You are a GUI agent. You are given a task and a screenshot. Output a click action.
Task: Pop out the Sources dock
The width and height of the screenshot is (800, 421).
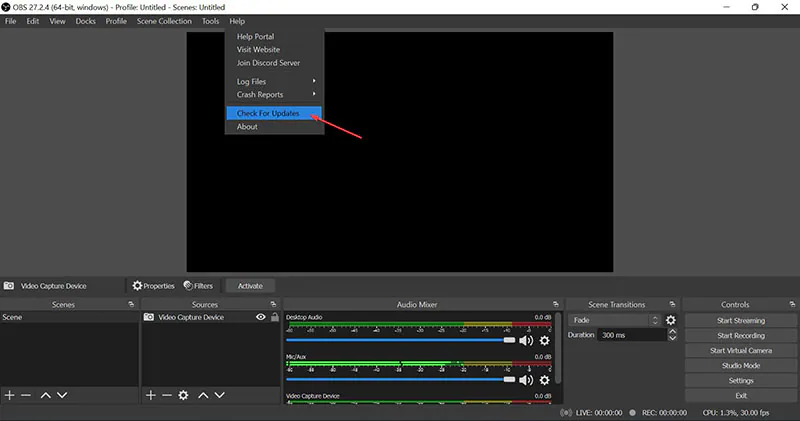[x=273, y=304]
